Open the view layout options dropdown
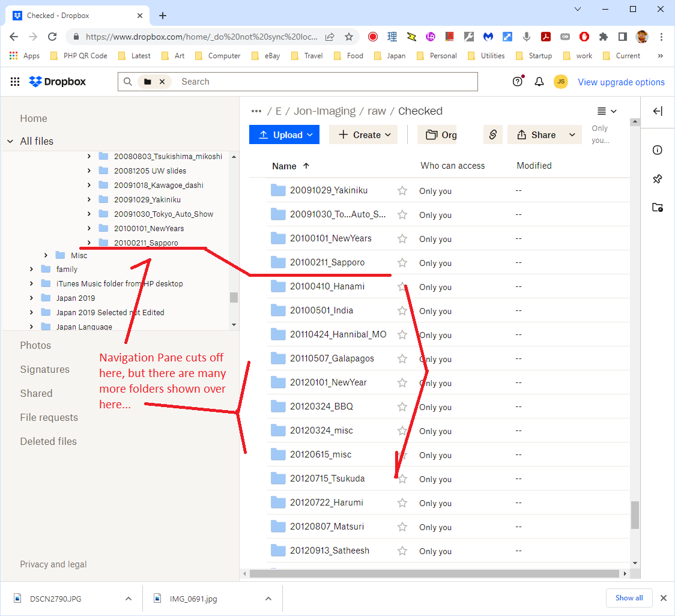Image resolution: width=675 pixels, height=616 pixels. pos(607,111)
